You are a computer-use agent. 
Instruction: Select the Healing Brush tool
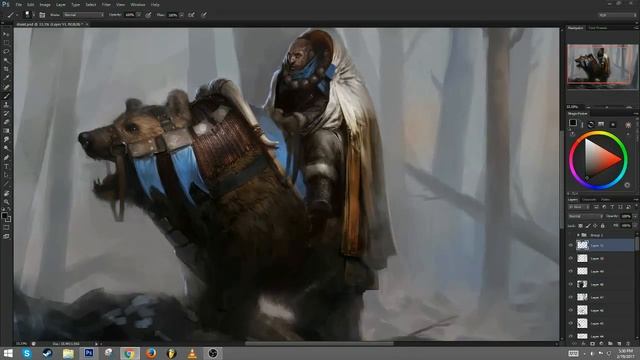[6, 87]
